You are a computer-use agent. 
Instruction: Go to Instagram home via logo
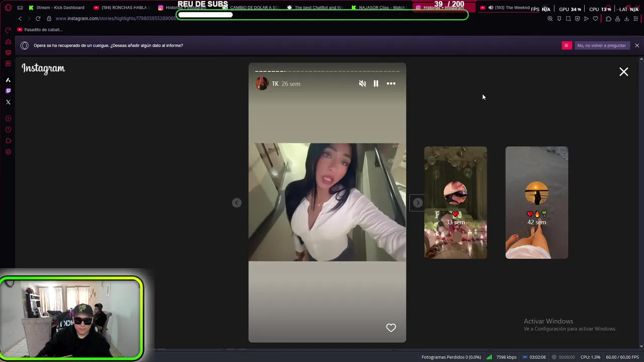(x=43, y=69)
